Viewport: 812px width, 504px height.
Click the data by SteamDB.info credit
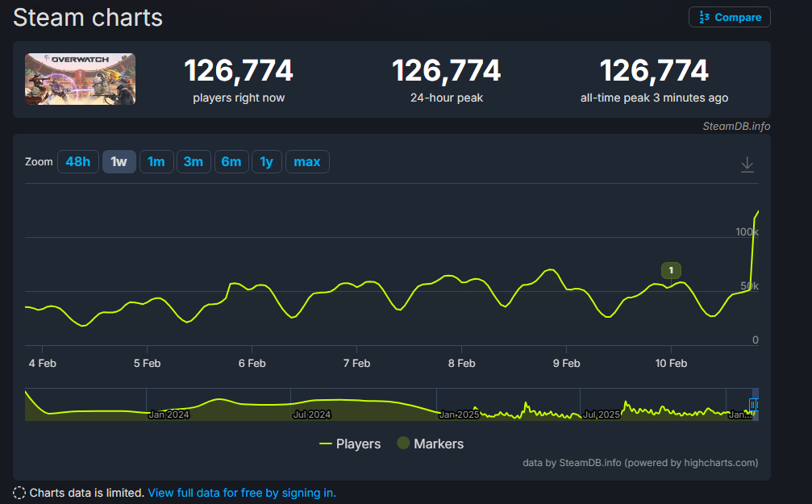(640, 463)
